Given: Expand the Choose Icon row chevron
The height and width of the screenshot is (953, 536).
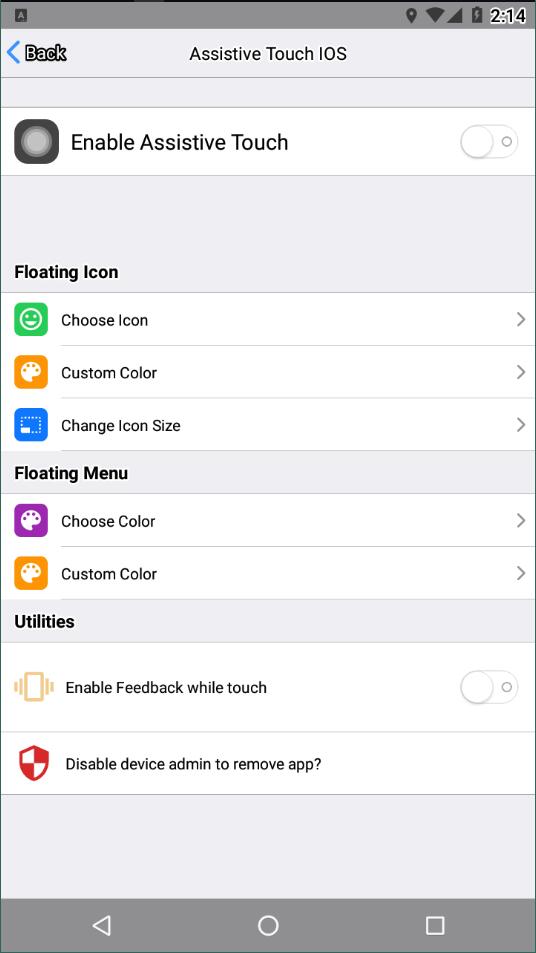Looking at the screenshot, I should click(x=520, y=320).
